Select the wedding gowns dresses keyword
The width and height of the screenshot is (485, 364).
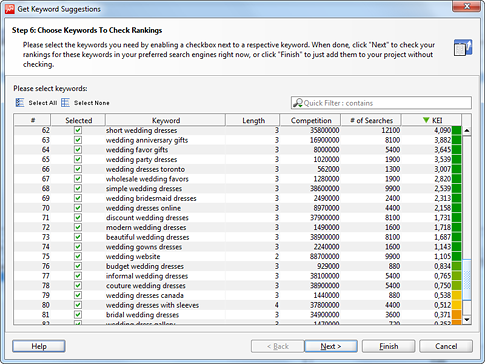pyautogui.click(x=144, y=247)
